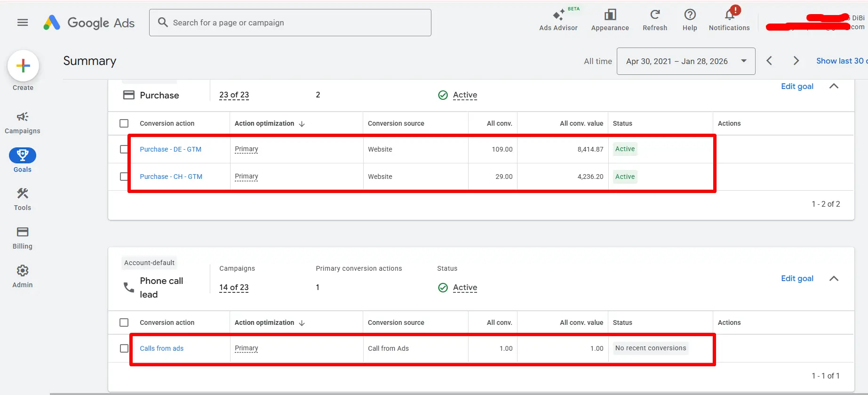Viewport: 868px width, 395px height.
Task: Click 14 of 23 campaigns link
Action: point(234,287)
